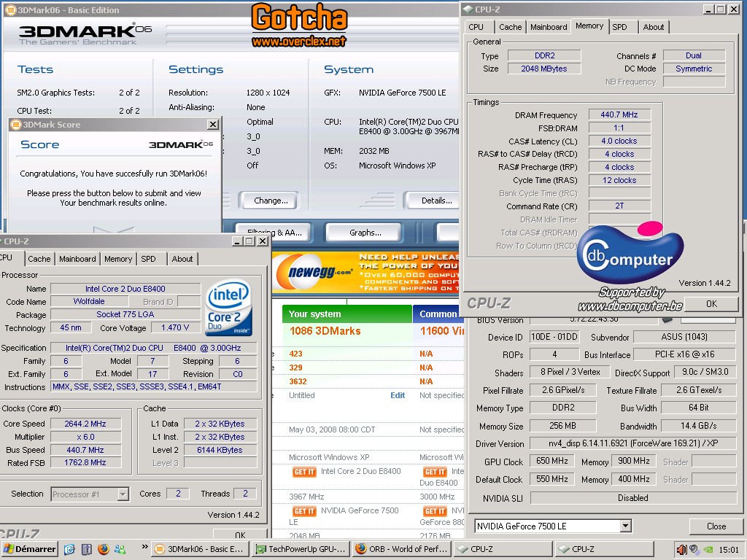Image resolution: width=747 pixels, height=560 pixels.
Task: Open the Cache tab in upper CPU-Z window
Action: pos(510,27)
